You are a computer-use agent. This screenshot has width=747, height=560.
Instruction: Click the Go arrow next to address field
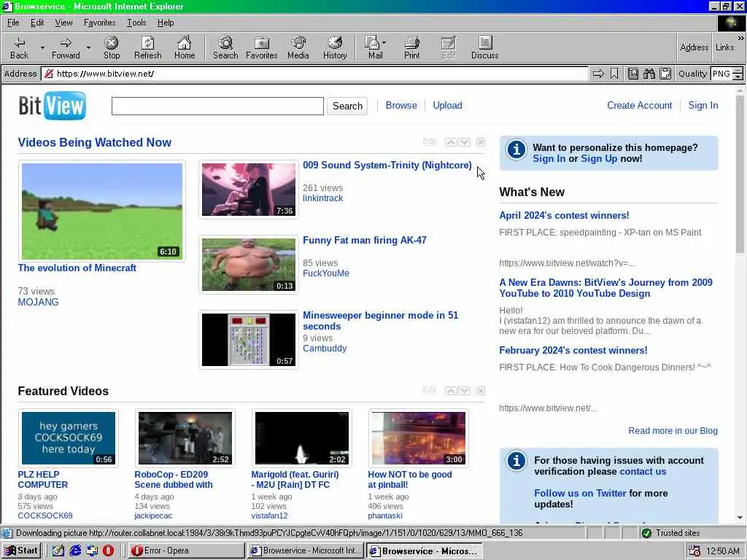point(598,74)
